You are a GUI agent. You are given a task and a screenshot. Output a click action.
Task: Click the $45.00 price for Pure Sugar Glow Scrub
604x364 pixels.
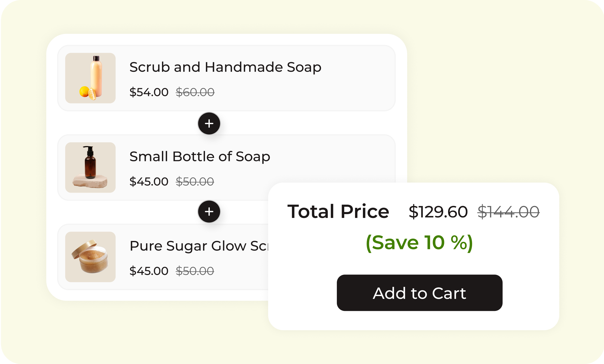coord(149,271)
